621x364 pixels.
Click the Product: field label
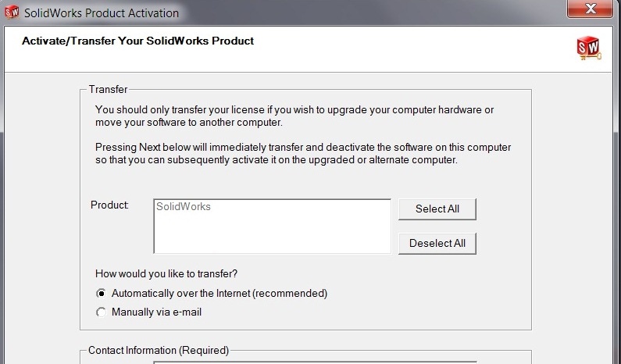109,205
